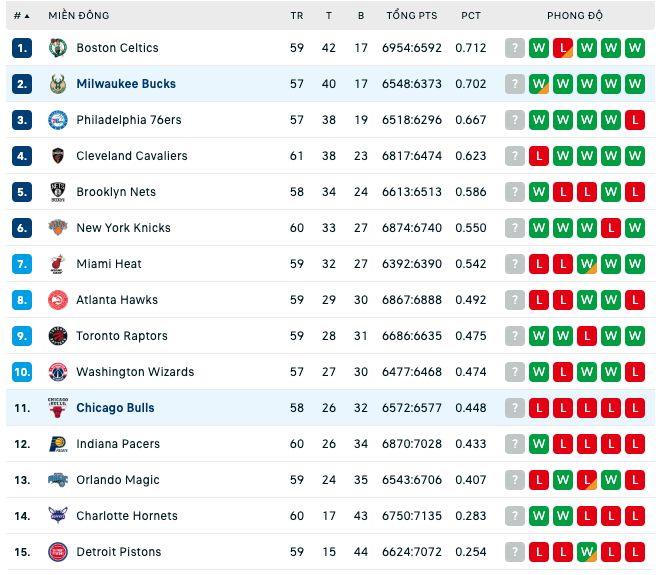The height and width of the screenshot is (575, 662).
Task: Click the red L badge in Boston Celtics form
Action: 563,48
